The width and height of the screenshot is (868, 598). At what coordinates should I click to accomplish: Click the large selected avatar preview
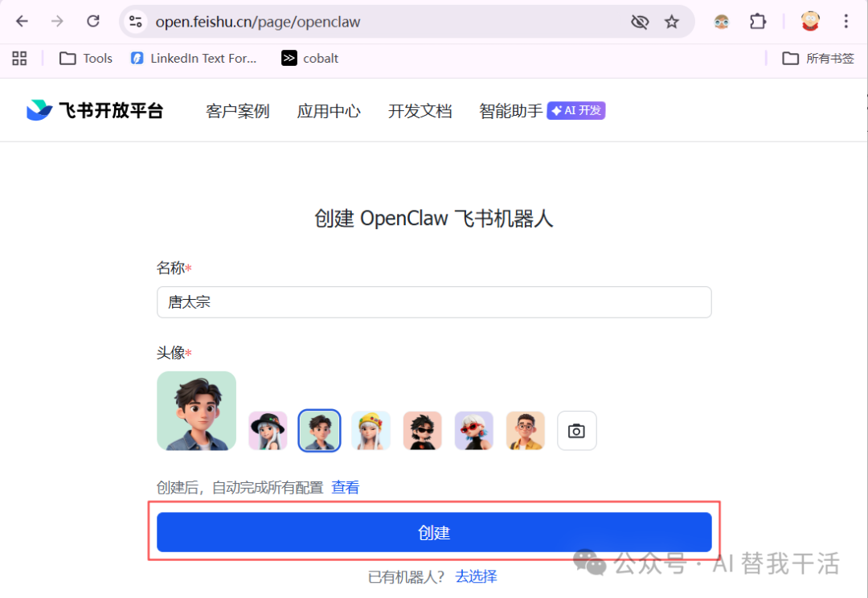(x=197, y=411)
